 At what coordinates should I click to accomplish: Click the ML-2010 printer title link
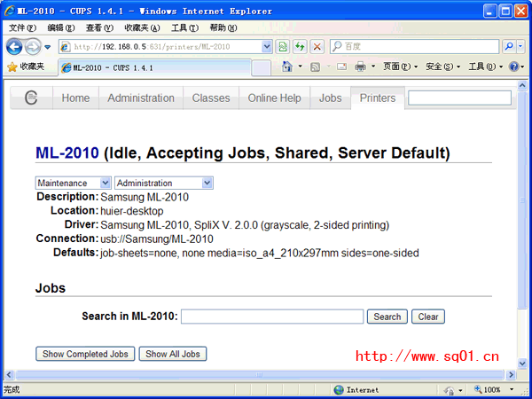pos(67,153)
